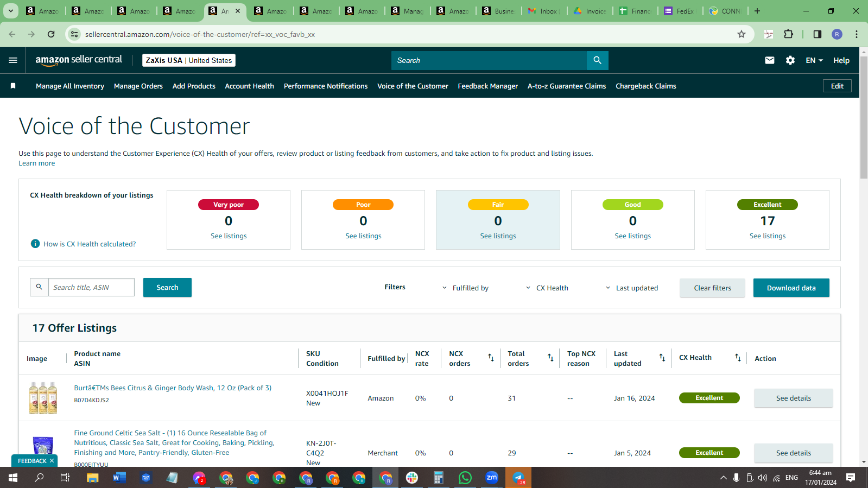Click the Learn more link
The width and height of the screenshot is (868, 488).
coord(37,163)
